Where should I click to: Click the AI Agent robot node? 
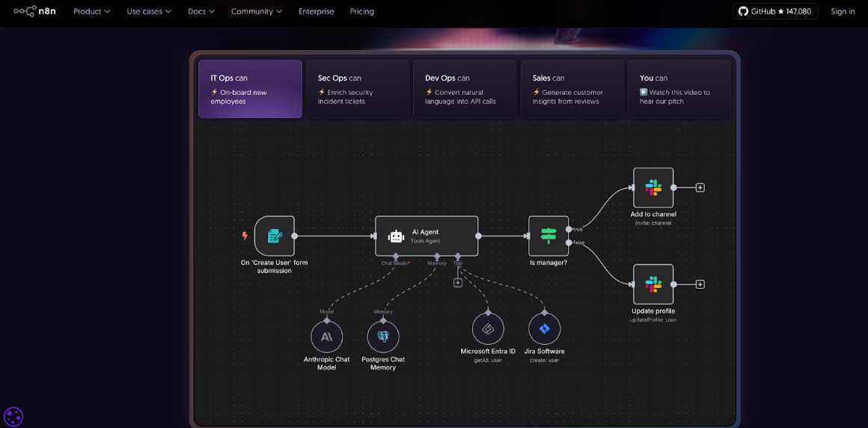click(426, 236)
